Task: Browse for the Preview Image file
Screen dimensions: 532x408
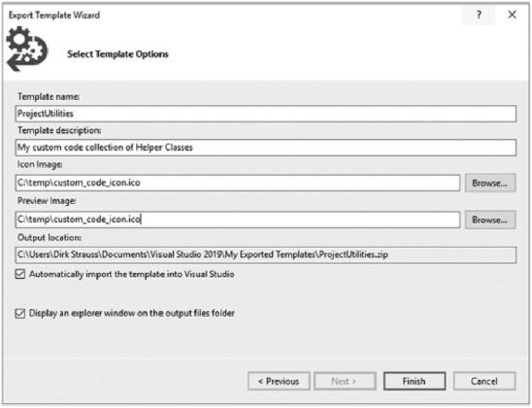Action: [490, 220]
